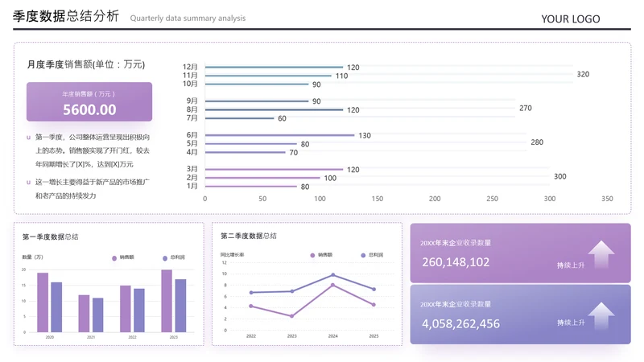This screenshot has width=644, height=362.
Task: Click the 同比增长率 axis title
Action: [x=232, y=255]
